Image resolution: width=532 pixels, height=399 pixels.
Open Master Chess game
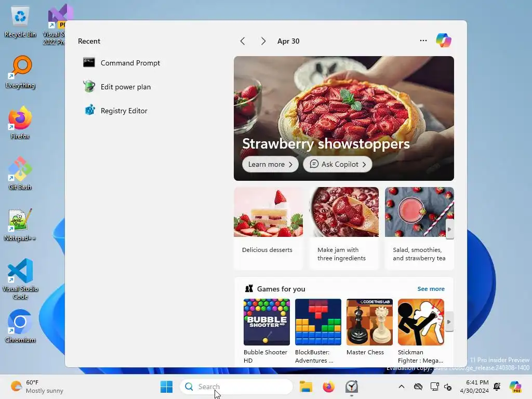369,327
